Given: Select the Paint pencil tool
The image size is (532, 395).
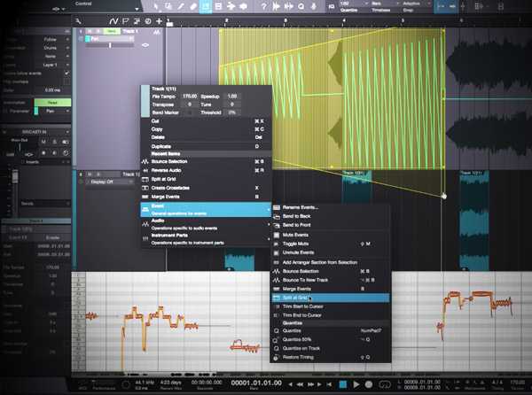Looking at the screenshot, I should pyautogui.click(x=181, y=6).
